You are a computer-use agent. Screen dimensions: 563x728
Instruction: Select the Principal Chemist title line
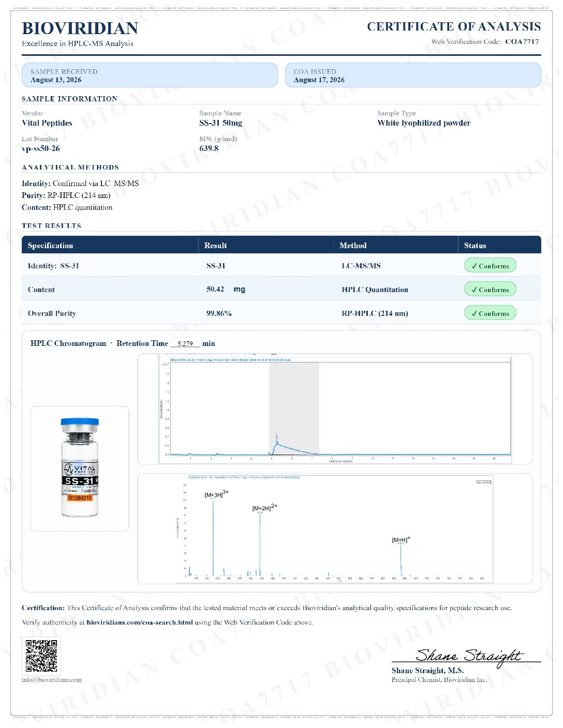(x=439, y=680)
